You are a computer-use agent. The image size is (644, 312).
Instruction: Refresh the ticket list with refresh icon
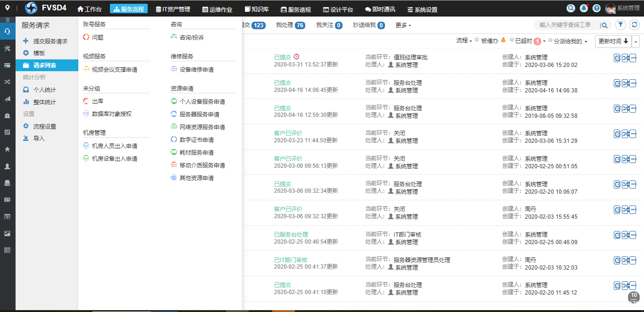click(x=635, y=25)
